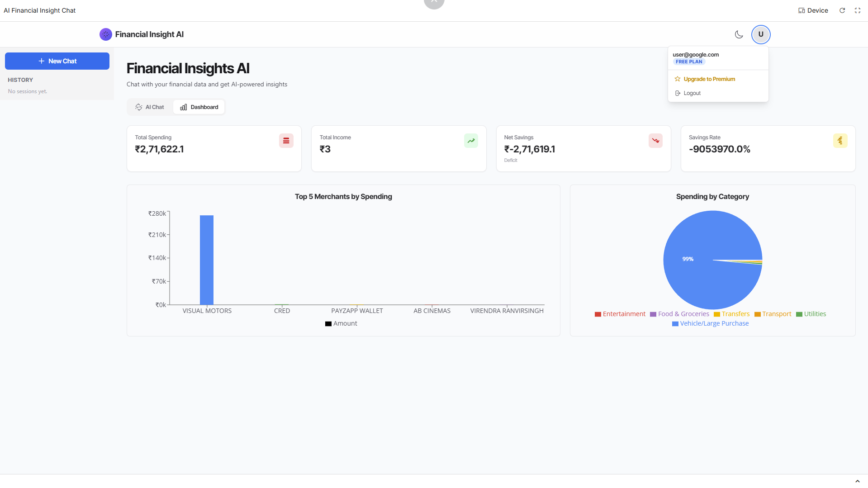Open Upgrade to Premium
Screen dimensions: 868x488
(709, 79)
